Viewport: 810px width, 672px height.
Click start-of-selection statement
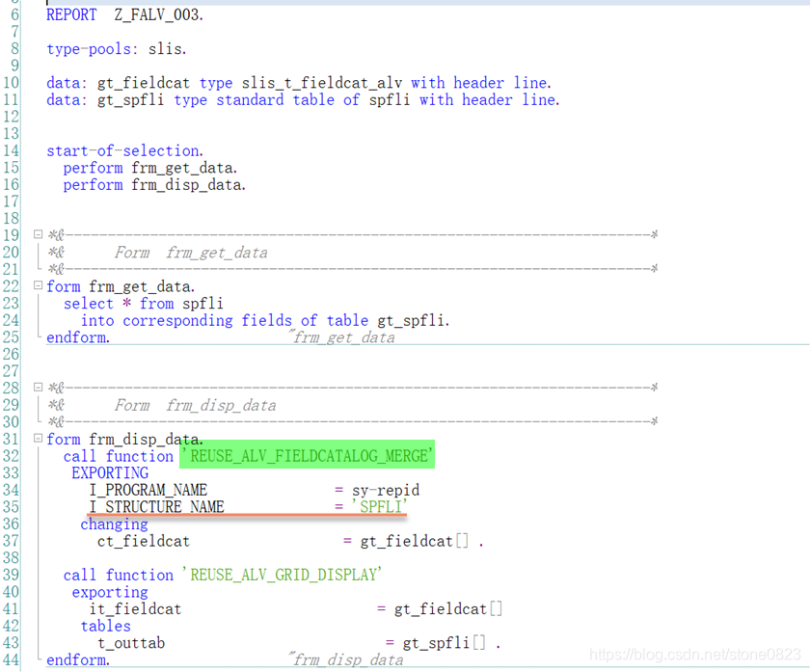coord(125,150)
